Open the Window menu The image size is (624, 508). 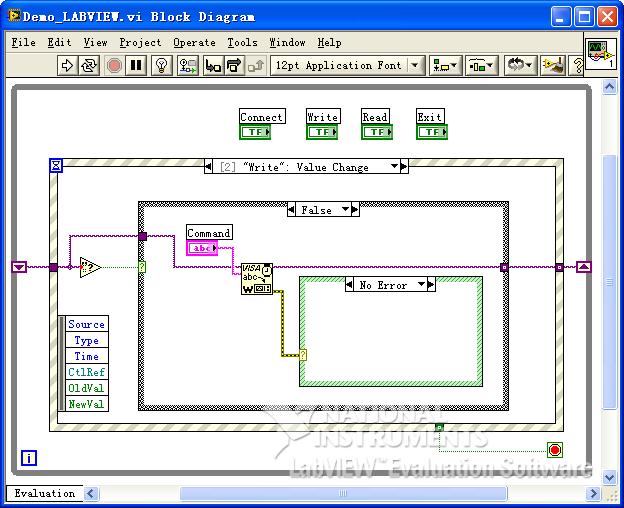(287, 42)
